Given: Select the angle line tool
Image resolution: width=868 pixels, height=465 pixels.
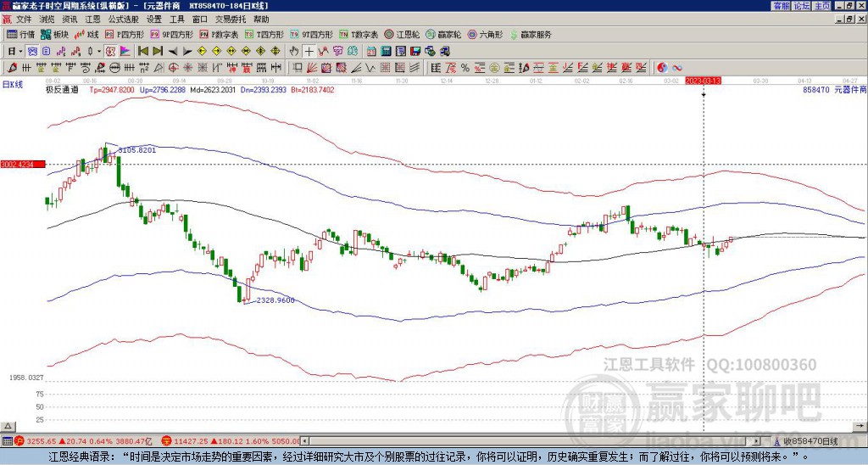Looking at the screenshot, I should (x=355, y=68).
